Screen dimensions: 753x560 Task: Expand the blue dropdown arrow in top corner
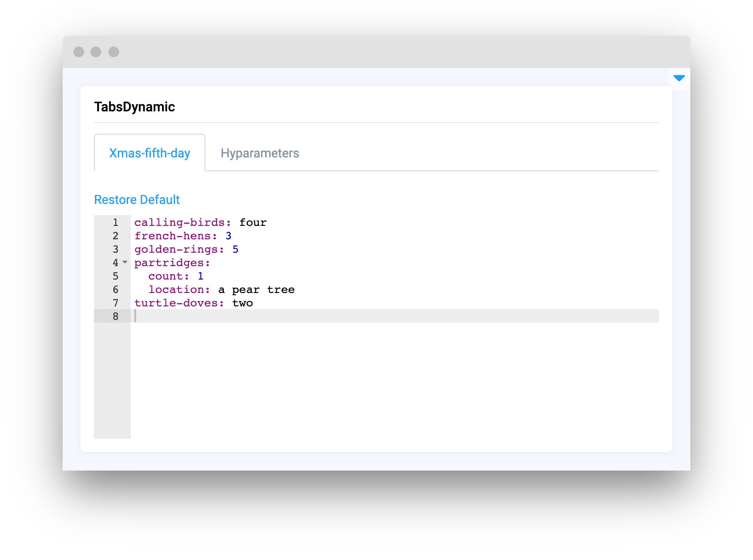pos(679,78)
